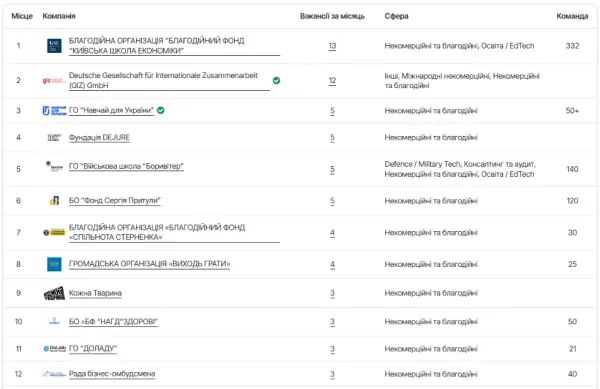Click the Рада бізнес-омбудсмена logo
Screen dimensions: 600x389
point(54,374)
